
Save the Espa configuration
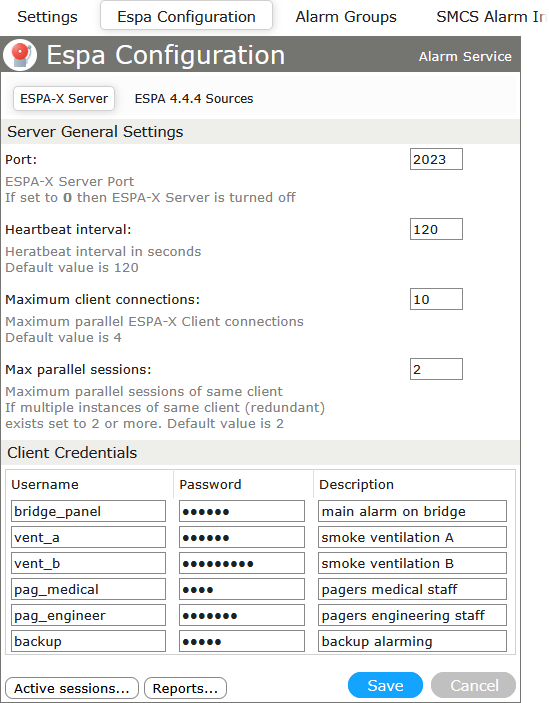coord(385,685)
